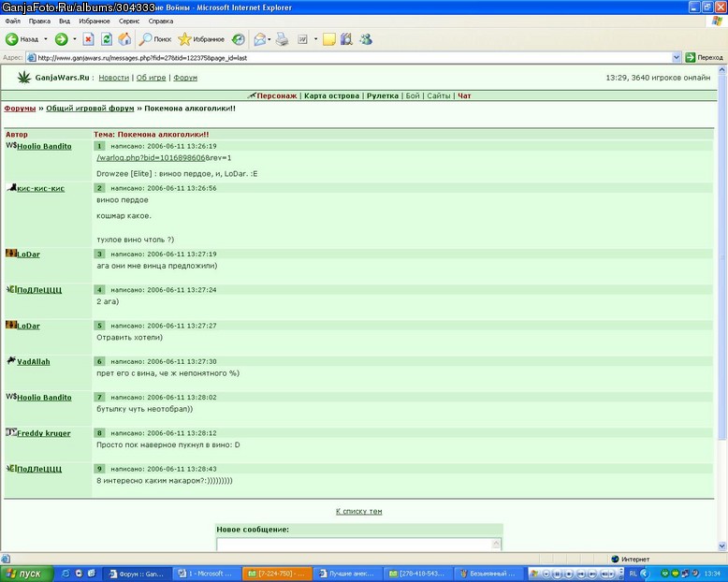Open the Windows пуск start button
The width and height of the screenshot is (728, 582).
[x=26, y=574]
